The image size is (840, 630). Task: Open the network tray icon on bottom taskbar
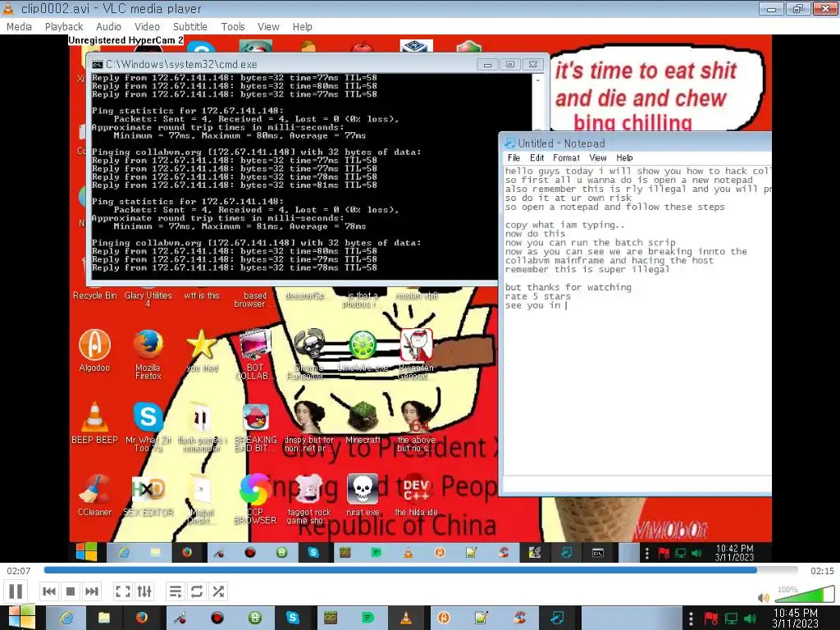click(731, 619)
